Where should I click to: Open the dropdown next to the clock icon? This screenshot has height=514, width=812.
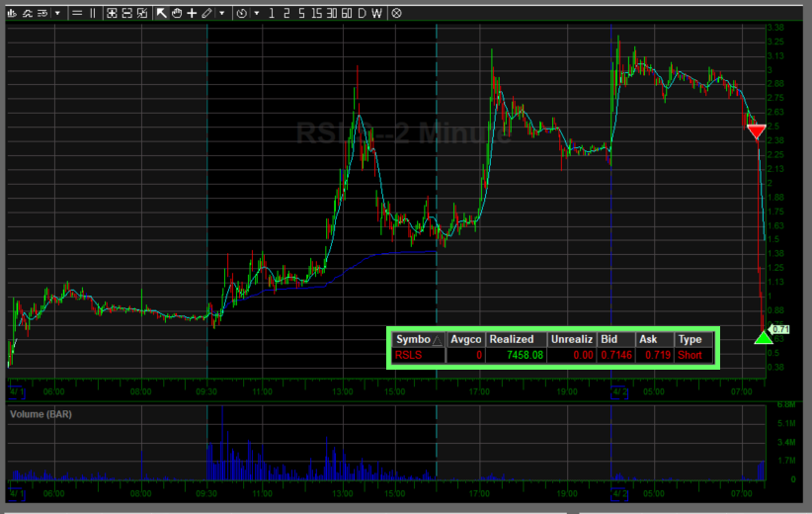click(256, 13)
